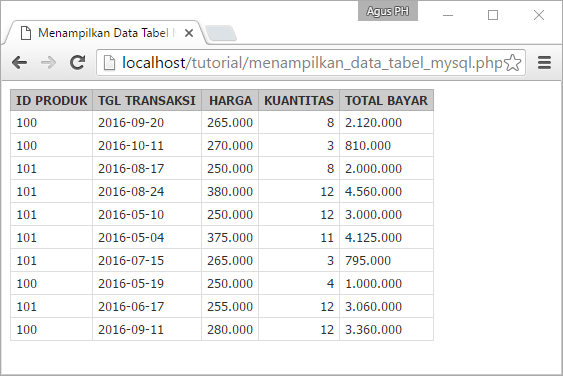Click price cell 380.000
The height and width of the screenshot is (376, 563).
coord(230,191)
